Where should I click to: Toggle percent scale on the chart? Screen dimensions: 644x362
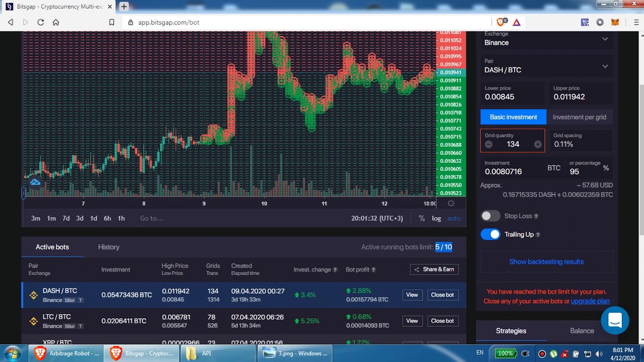(422, 218)
